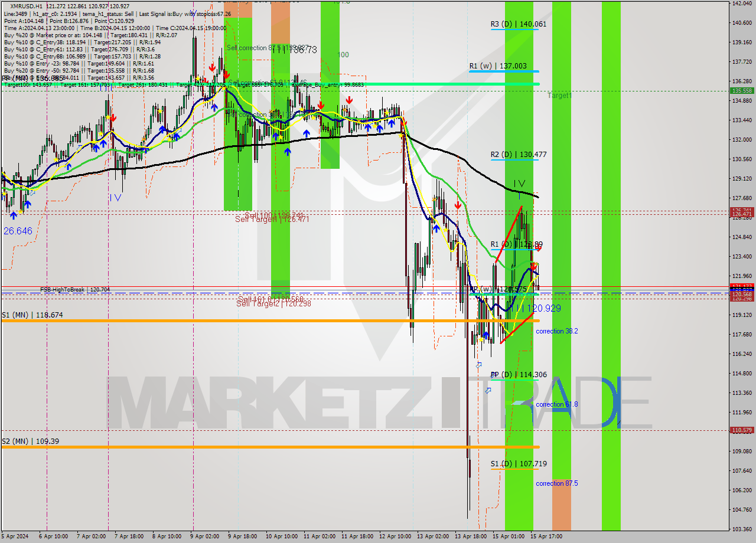Select the R3 (D) 140.061 pivot label
756x543 pixels.
[518, 24]
